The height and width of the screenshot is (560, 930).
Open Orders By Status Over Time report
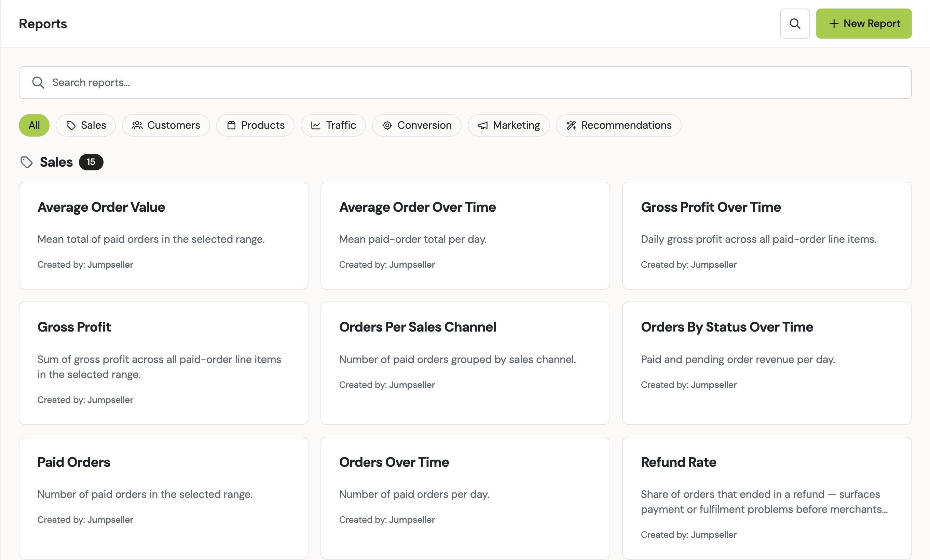point(767,363)
